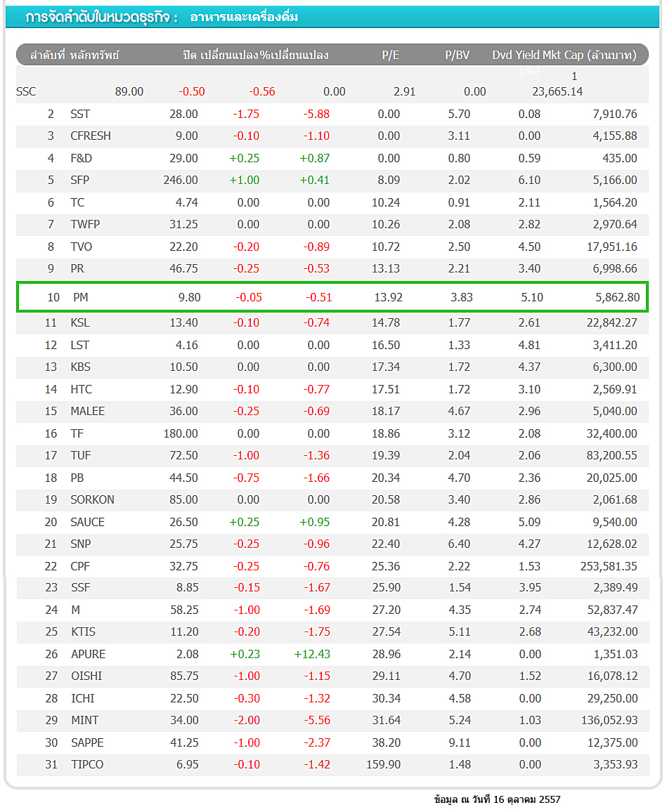
Task: Open the CPF stock entry
Action: 80,566
